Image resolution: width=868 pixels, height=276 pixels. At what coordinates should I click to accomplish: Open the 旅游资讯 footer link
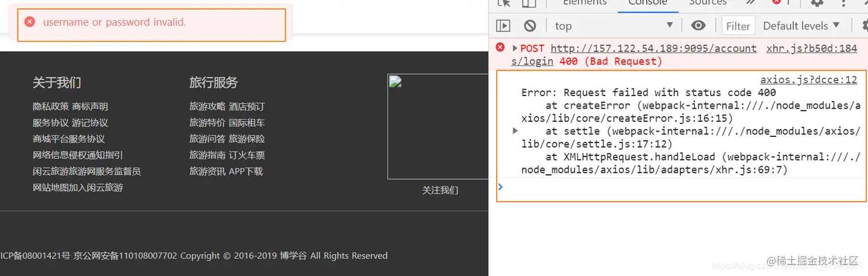coord(207,171)
